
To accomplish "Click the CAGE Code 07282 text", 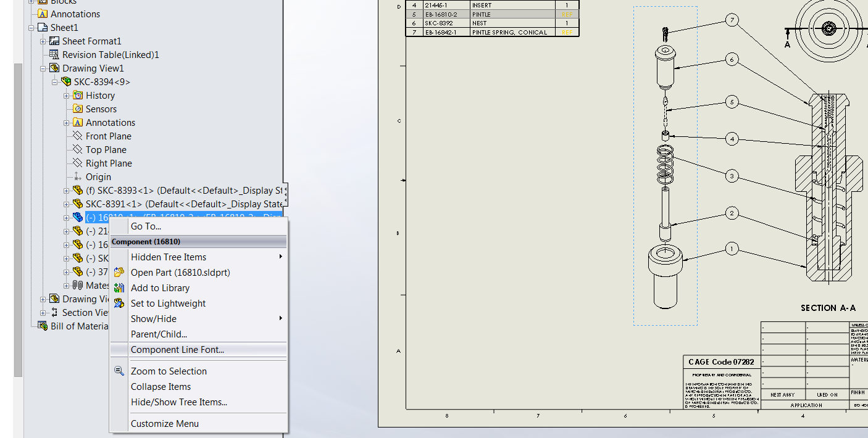I will point(721,362).
